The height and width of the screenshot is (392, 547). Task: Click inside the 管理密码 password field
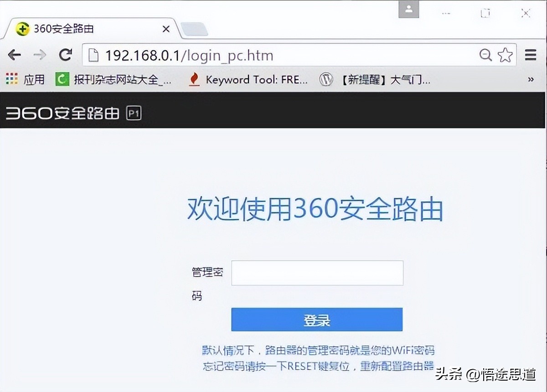(x=317, y=272)
